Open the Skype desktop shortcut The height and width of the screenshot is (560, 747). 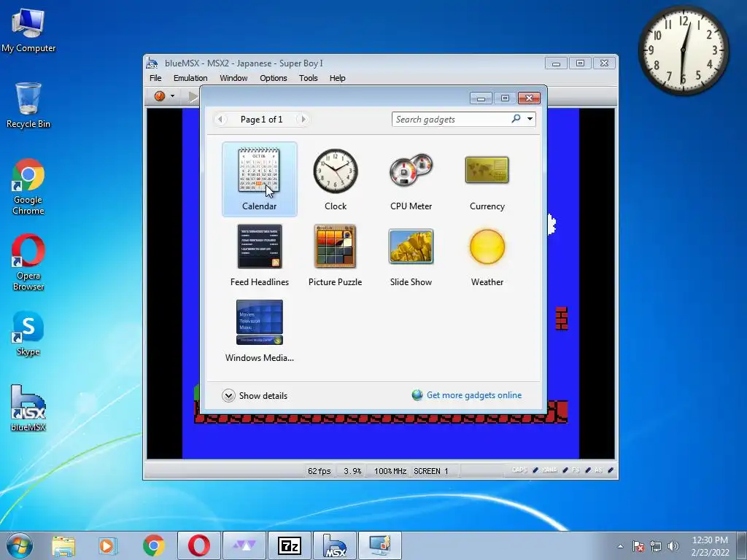click(x=28, y=333)
